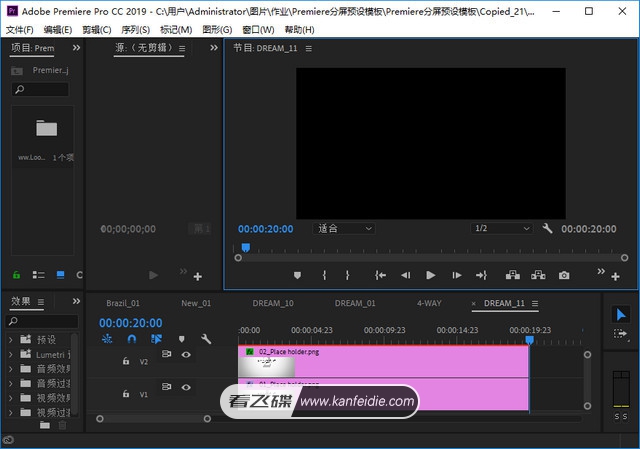640x449 pixels.
Task: Hide V1 track output eye
Action: 186,387
